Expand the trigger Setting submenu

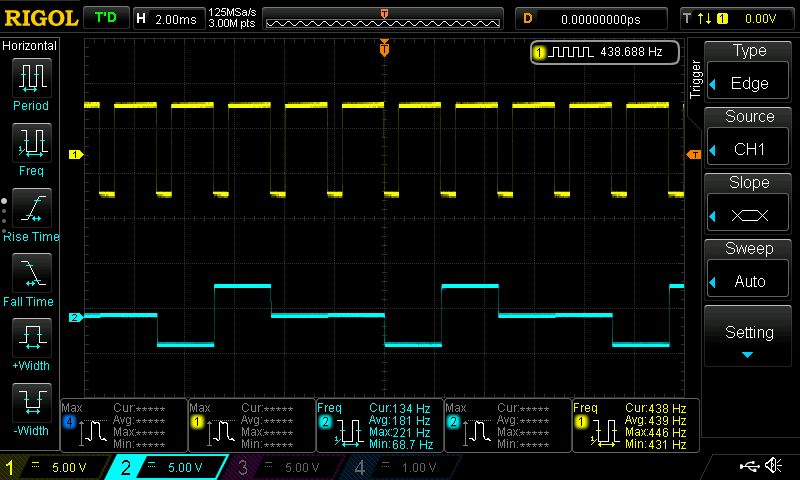click(749, 336)
